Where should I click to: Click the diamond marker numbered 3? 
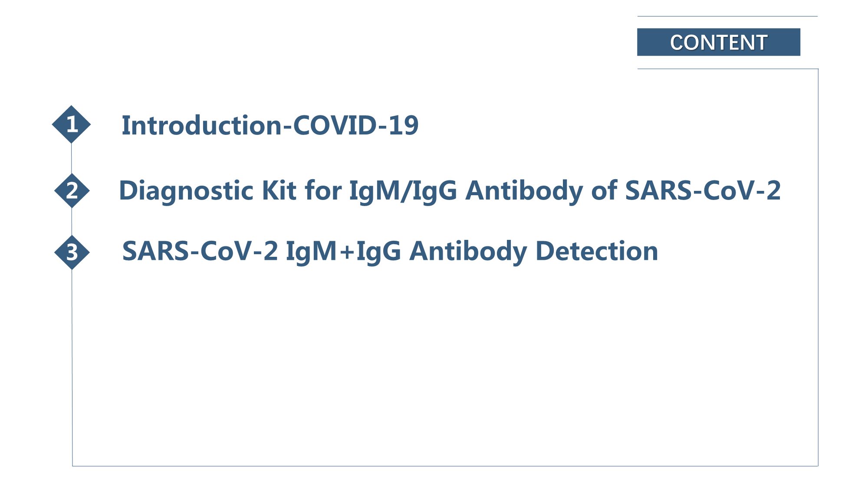(72, 252)
